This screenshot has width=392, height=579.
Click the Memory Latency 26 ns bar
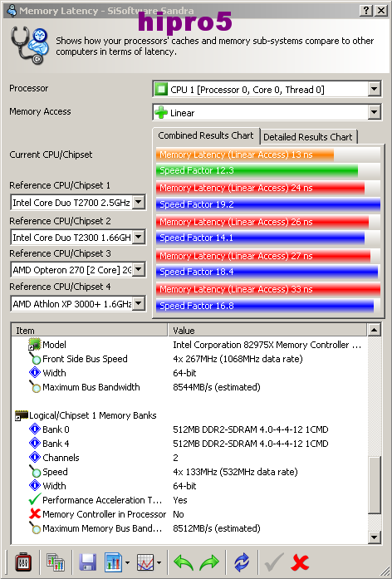[x=262, y=222]
